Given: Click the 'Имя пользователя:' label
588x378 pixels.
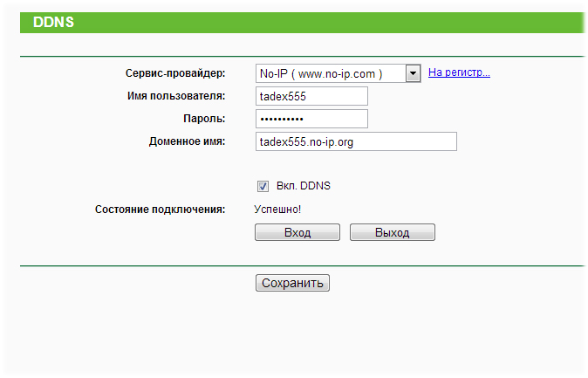Looking at the screenshot, I should coord(176,96).
